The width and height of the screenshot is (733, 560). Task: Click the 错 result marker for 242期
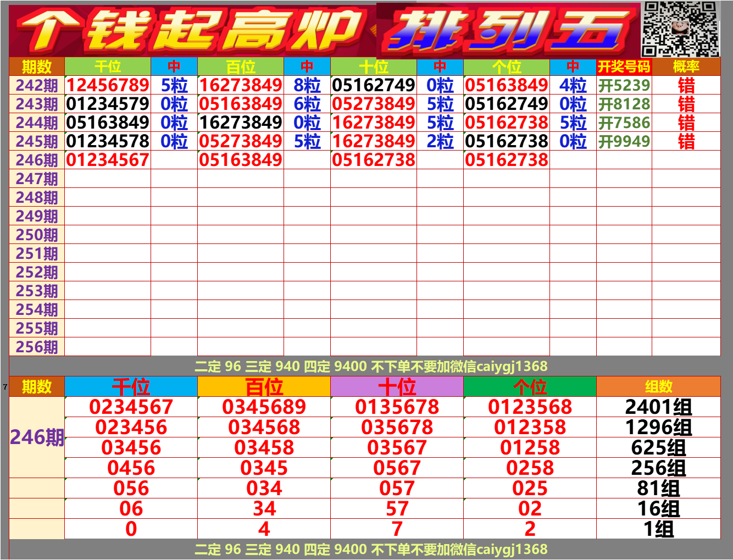686,85
